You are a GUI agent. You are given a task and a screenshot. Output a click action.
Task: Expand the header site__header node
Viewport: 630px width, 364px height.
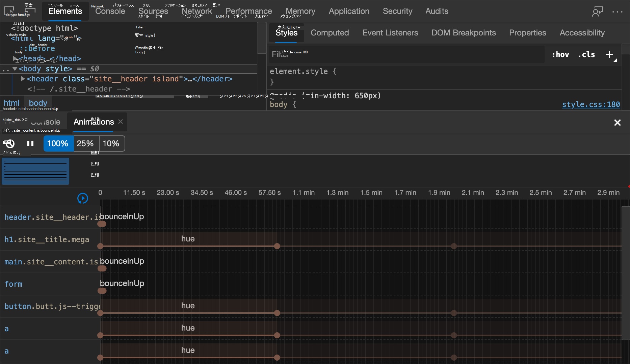point(23,79)
